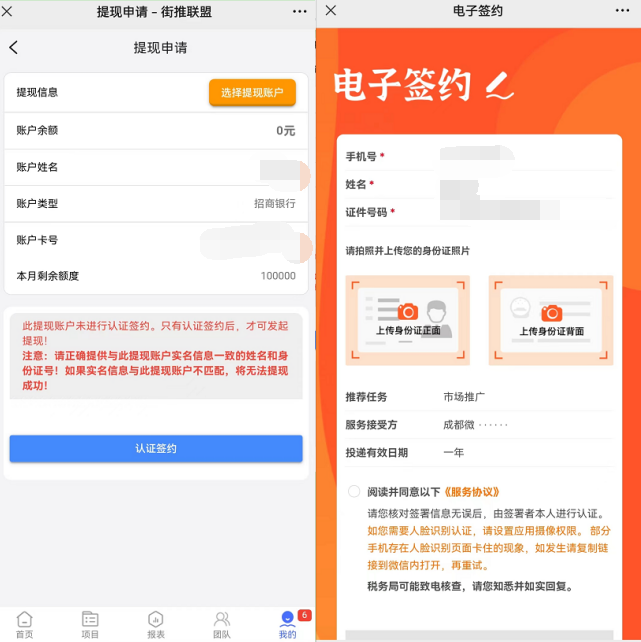
Task: Close the 电子签约 page with X
Action: tap(331, 11)
